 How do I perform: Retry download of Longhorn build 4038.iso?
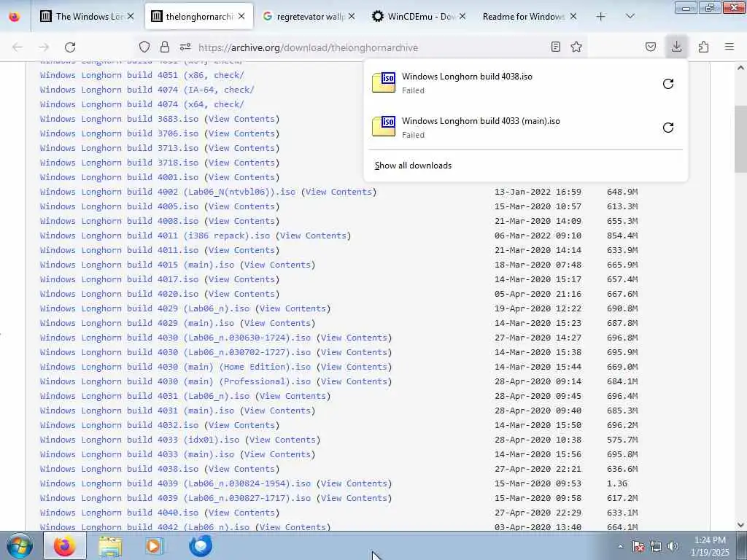click(668, 84)
